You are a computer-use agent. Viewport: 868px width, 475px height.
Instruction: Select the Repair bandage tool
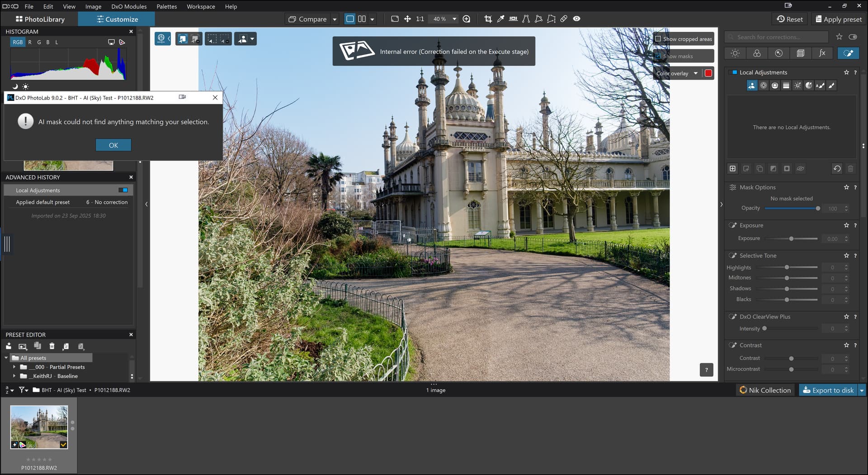[564, 19]
